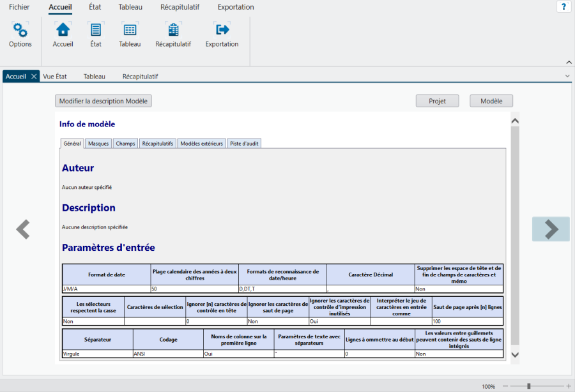
Task: Collapse the ribbon with the chevron
Action: (x=568, y=62)
